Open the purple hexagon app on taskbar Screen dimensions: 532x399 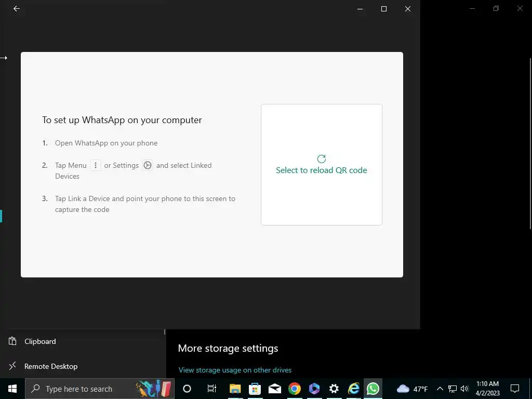(314, 389)
